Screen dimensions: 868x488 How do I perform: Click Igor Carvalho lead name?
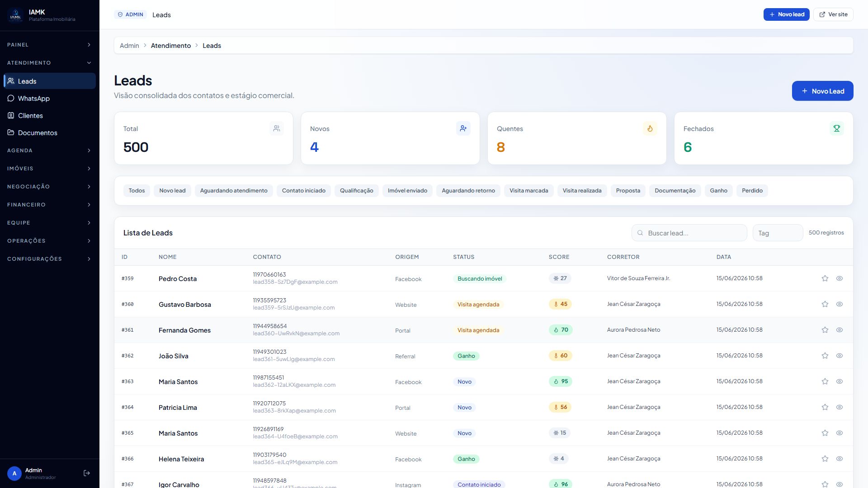tap(179, 484)
